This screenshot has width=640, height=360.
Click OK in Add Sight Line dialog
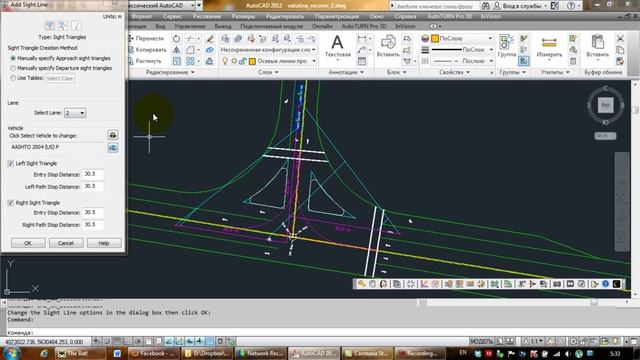coord(28,243)
